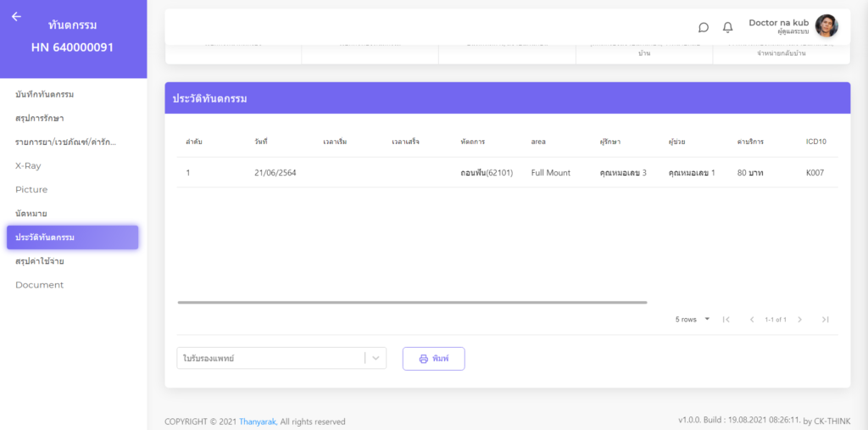Jump to last table page
Screen dimensions: 868x430
(x=825, y=320)
